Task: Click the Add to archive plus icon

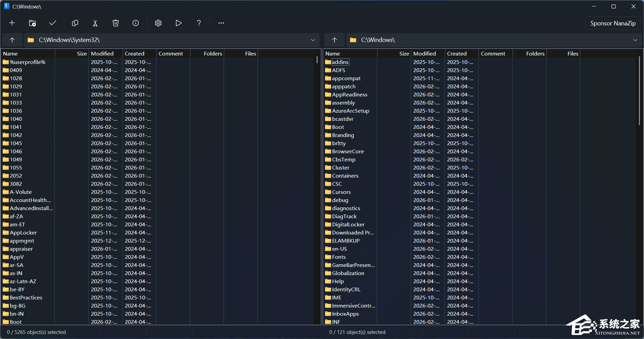Action: (12, 23)
